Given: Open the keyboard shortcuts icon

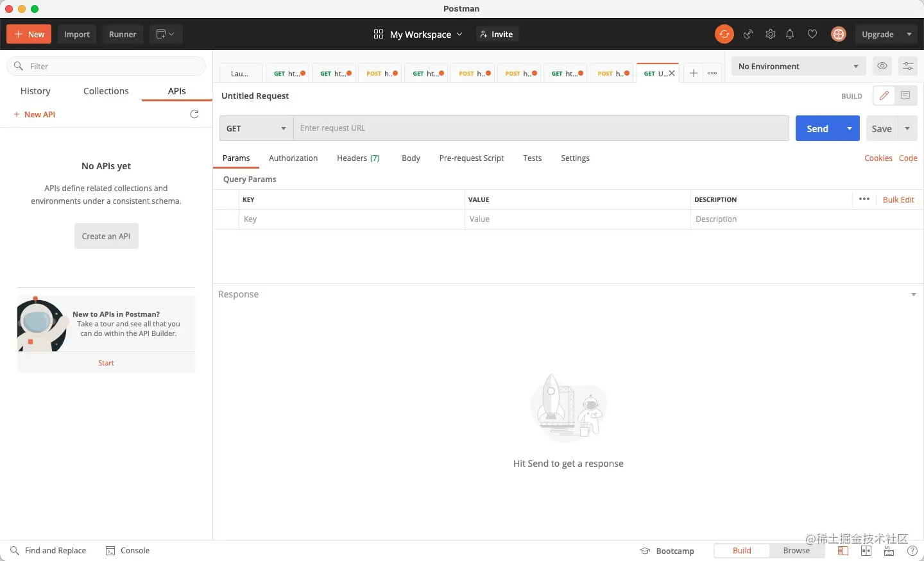Looking at the screenshot, I should (x=889, y=551).
